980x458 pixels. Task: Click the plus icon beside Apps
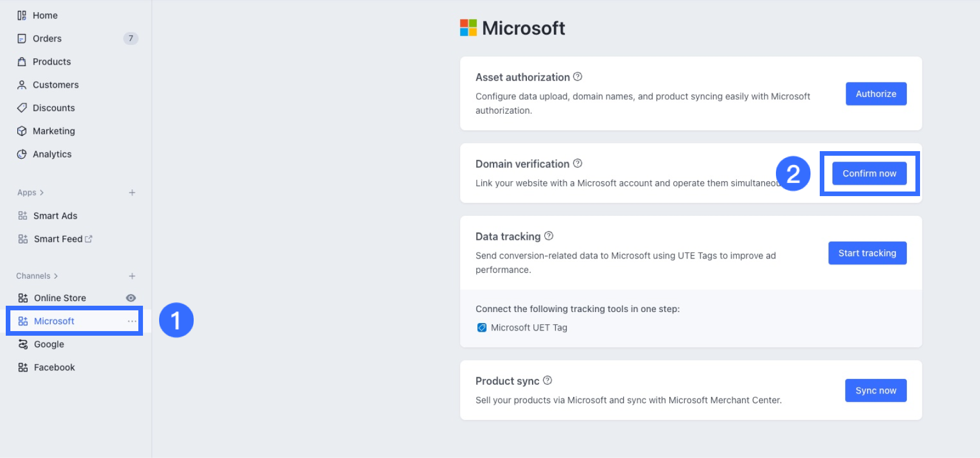coord(132,193)
